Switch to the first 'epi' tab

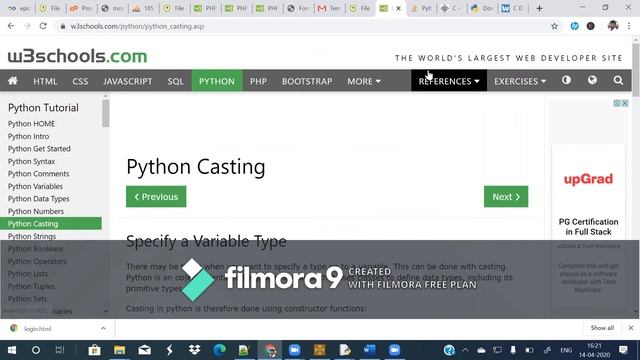(x=19, y=8)
